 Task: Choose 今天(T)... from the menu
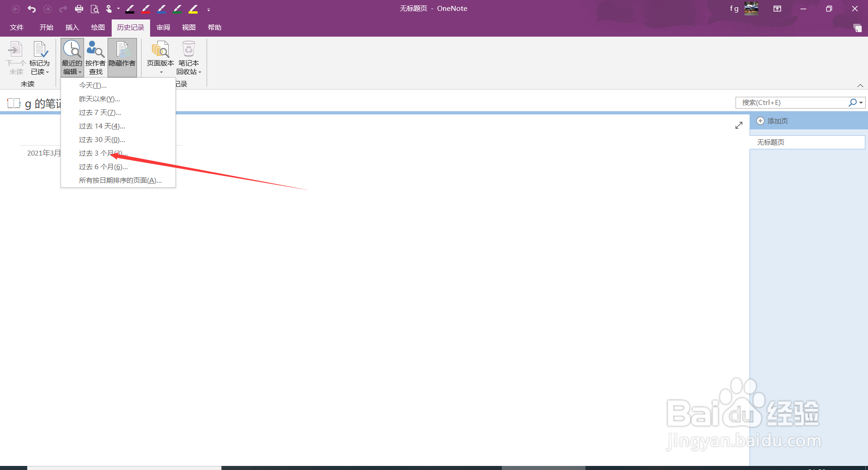pyautogui.click(x=118, y=85)
